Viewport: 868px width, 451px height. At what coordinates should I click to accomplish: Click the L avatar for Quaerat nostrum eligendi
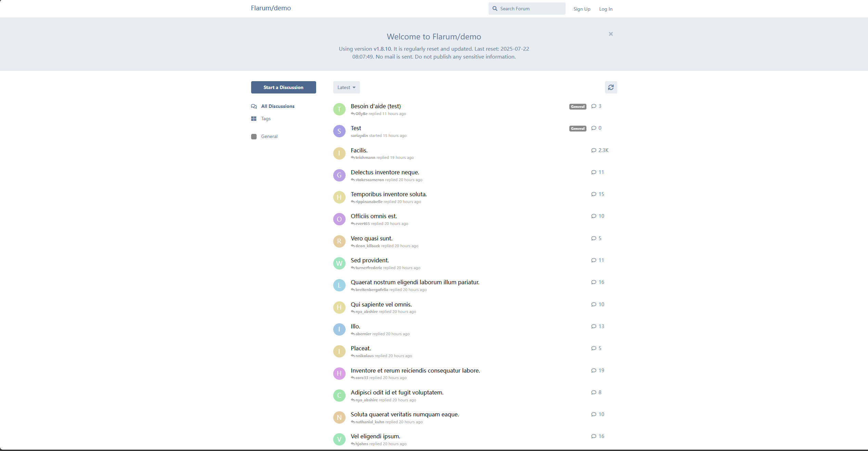(339, 285)
